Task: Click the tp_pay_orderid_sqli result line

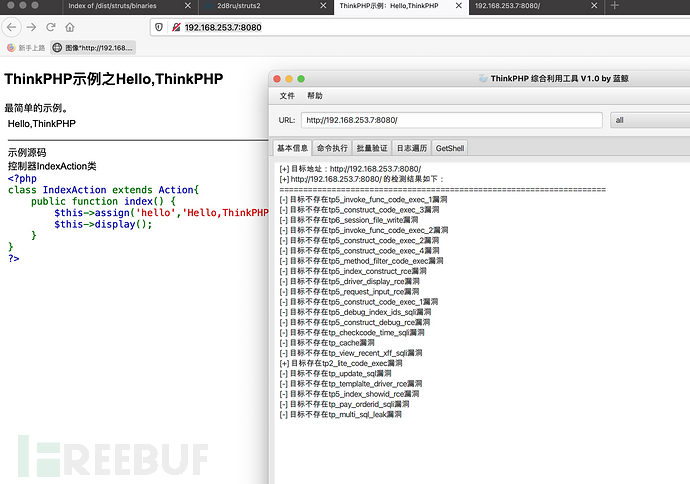Action: [x=345, y=404]
